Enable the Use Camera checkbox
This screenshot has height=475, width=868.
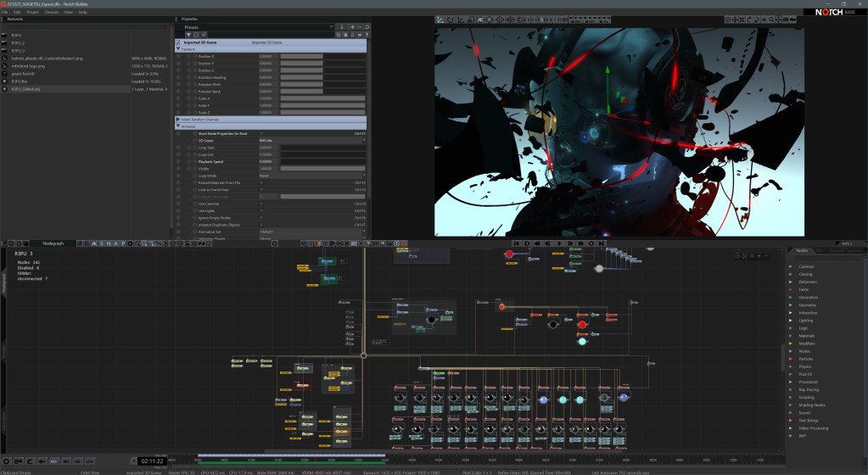pyautogui.click(x=261, y=204)
